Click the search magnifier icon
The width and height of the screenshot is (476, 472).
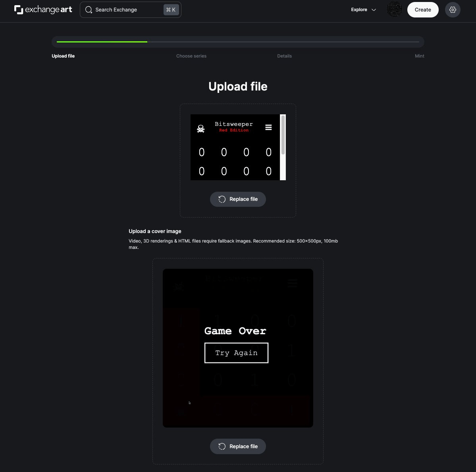(89, 10)
